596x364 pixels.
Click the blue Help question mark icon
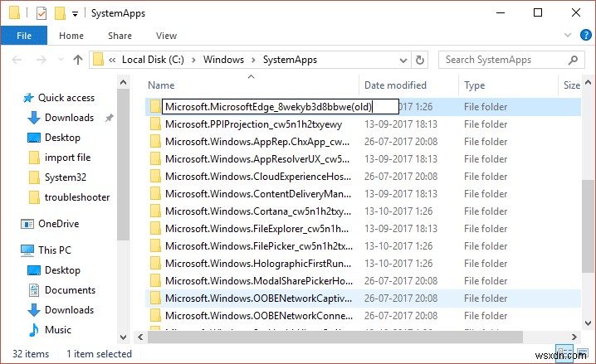[584, 36]
